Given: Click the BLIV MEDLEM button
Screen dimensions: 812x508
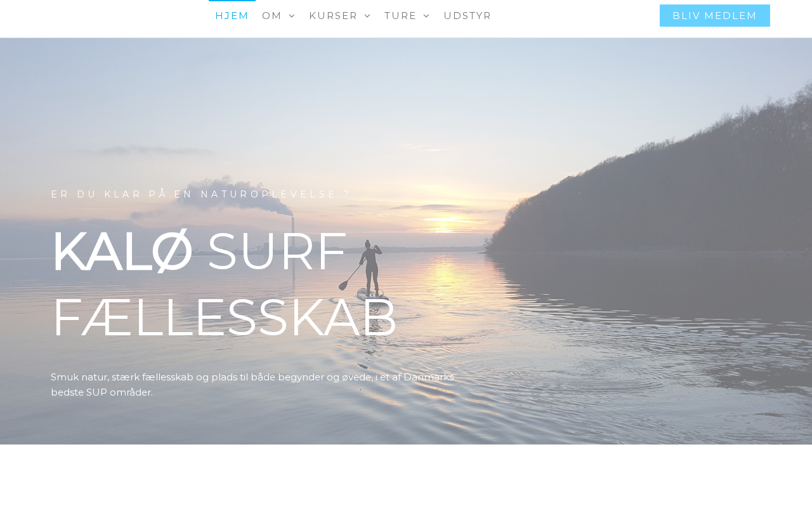Looking at the screenshot, I should 715,16.
